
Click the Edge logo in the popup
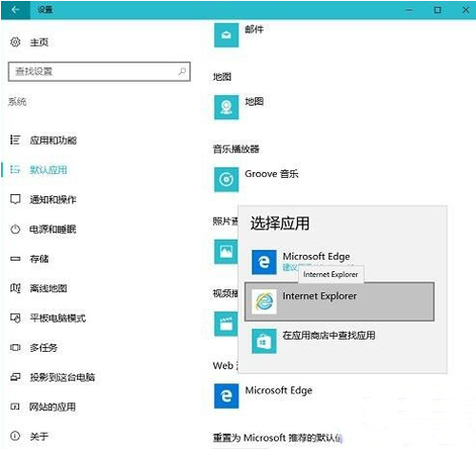[x=264, y=262]
